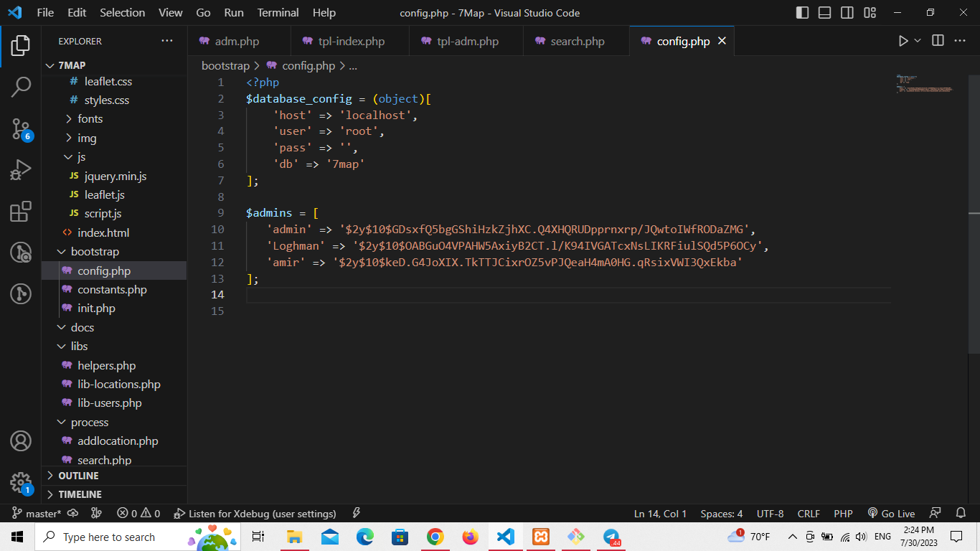This screenshot has width=980, height=551.
Task: Open jquery.min.js in the explorer
Action: (114, 176)
